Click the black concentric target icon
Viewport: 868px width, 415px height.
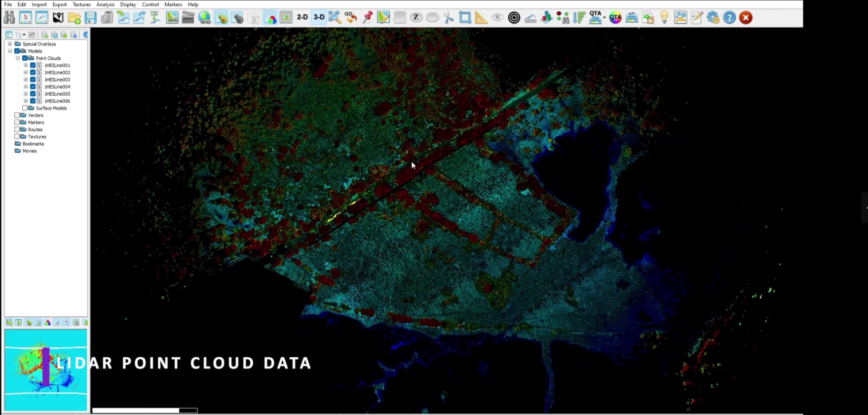coord(514,18)
